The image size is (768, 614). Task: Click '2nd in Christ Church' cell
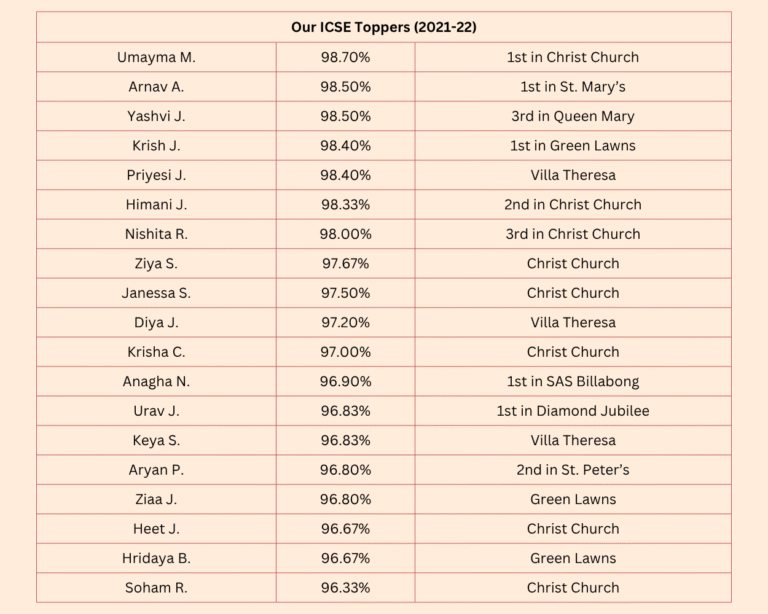(572, 204)
